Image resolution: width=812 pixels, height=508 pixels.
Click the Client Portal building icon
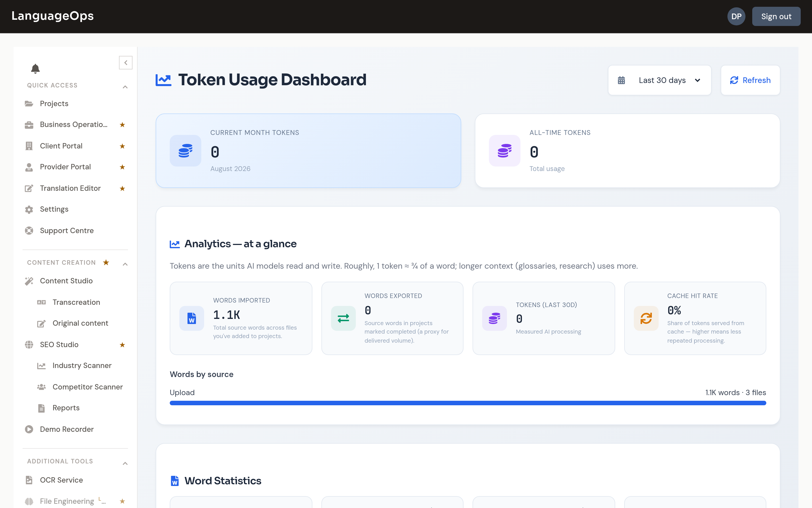tap(29, 146)
